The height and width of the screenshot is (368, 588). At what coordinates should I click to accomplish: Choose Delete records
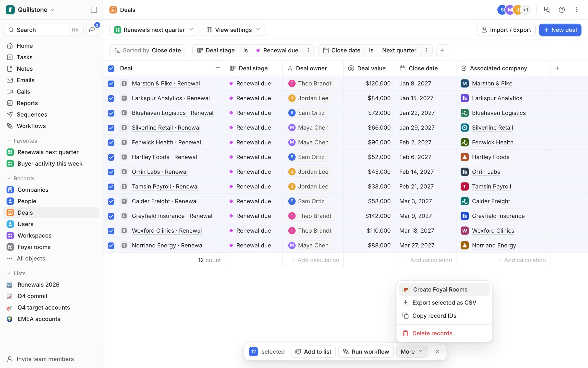click(x=444, y=333)
